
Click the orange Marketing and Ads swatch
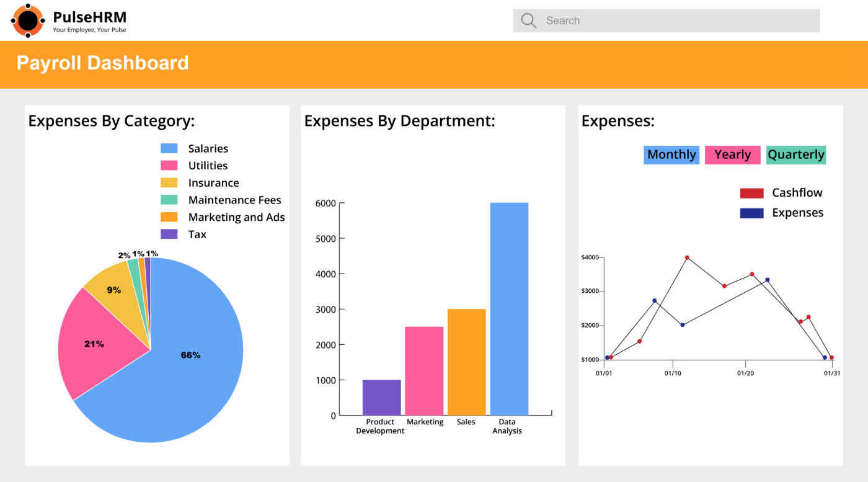pyautogui.click(x=169, y=217)
